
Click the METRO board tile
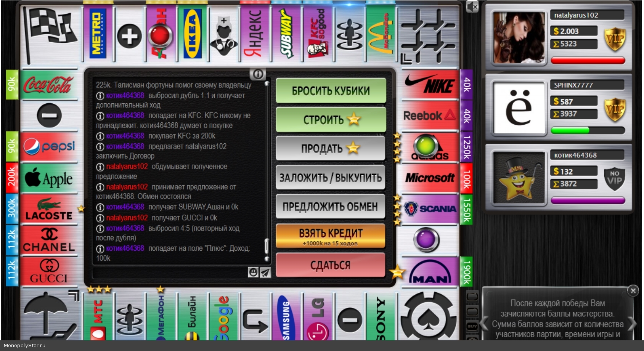(x=98, y=34)
